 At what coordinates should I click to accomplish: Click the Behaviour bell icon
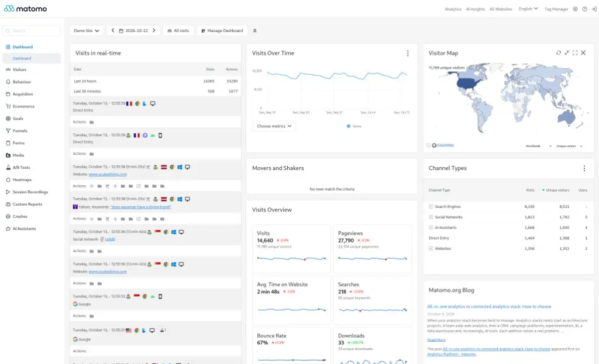tap(8, 82)
